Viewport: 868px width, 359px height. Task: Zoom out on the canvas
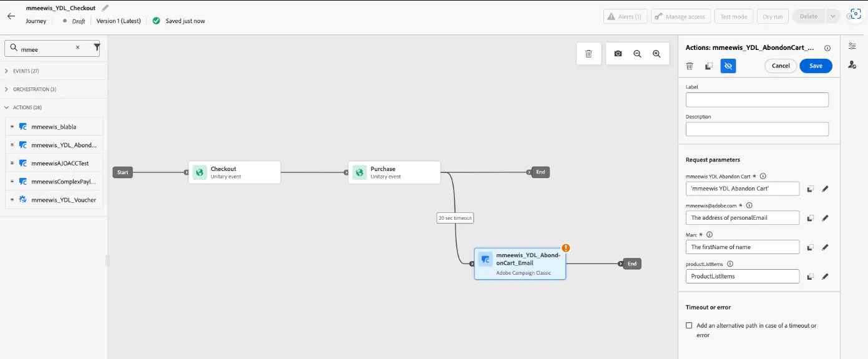coord(637,54)
